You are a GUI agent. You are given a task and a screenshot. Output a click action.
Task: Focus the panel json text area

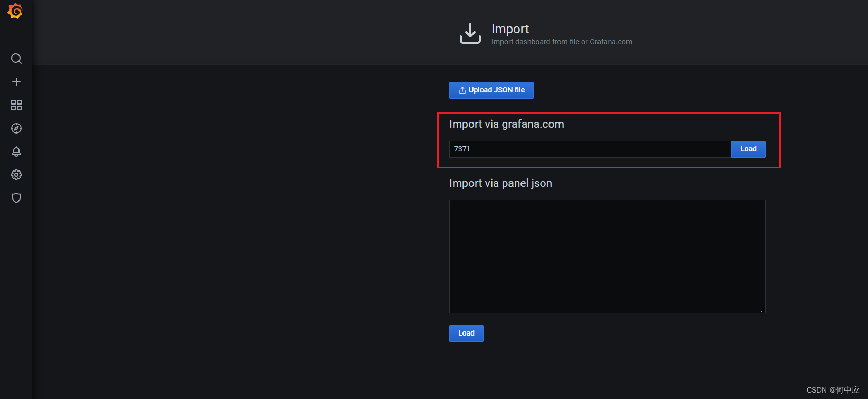pos(607,256)
